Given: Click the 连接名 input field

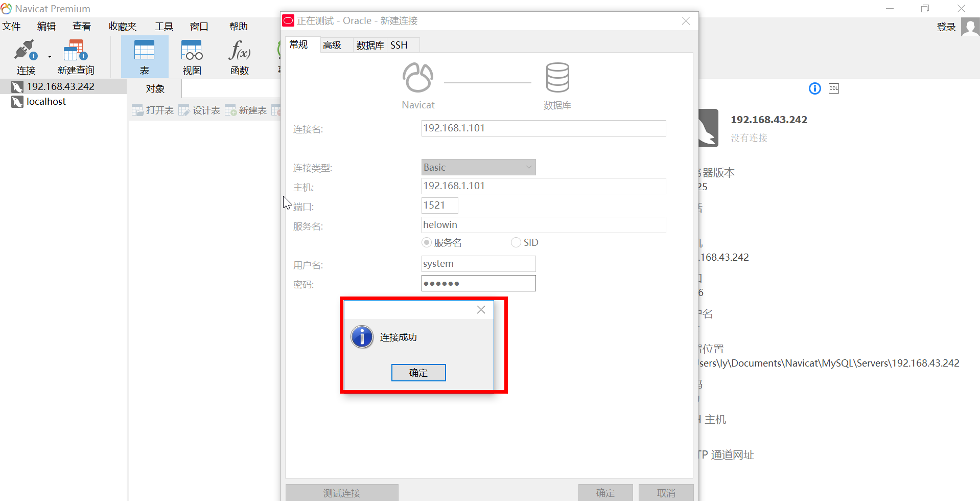Looking at the screenshot, I should coord(544,128).
